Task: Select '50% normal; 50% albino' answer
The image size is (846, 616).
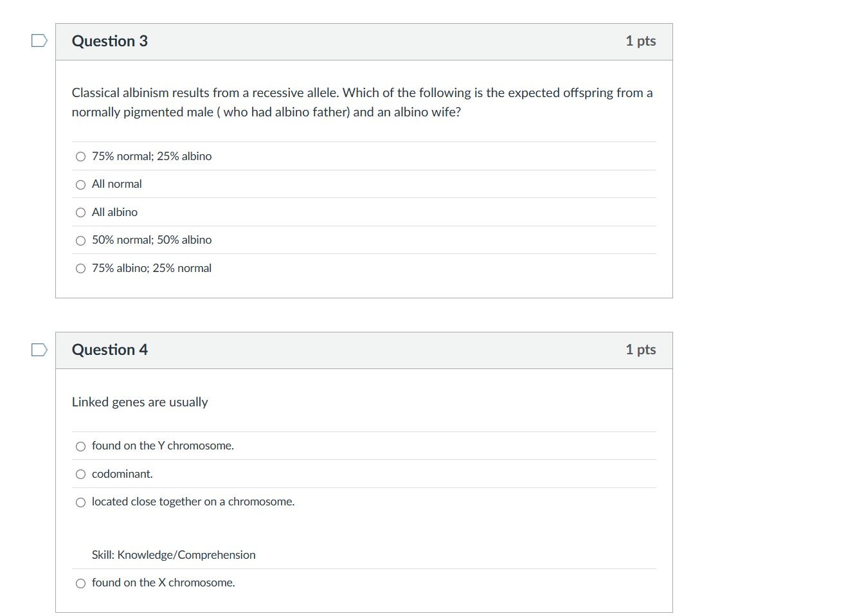Action: 80,241
